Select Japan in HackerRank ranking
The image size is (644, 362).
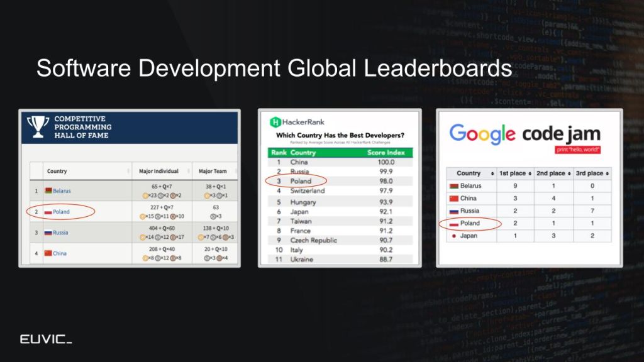[x=299, y=212]
